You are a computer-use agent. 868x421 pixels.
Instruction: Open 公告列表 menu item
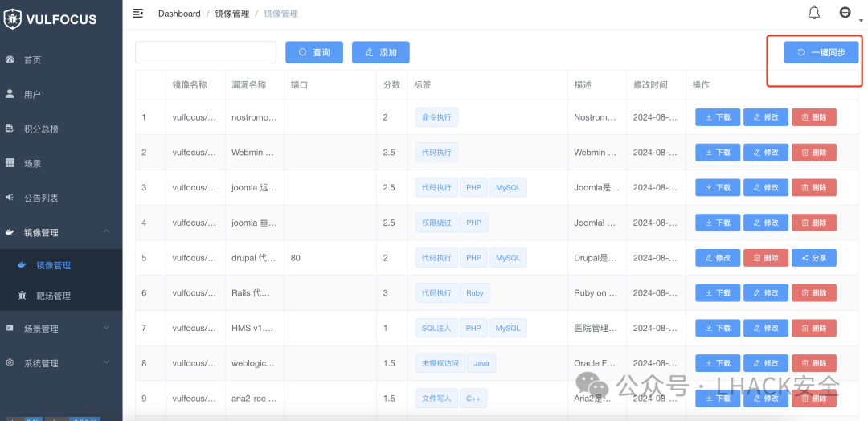pos(61,198)
